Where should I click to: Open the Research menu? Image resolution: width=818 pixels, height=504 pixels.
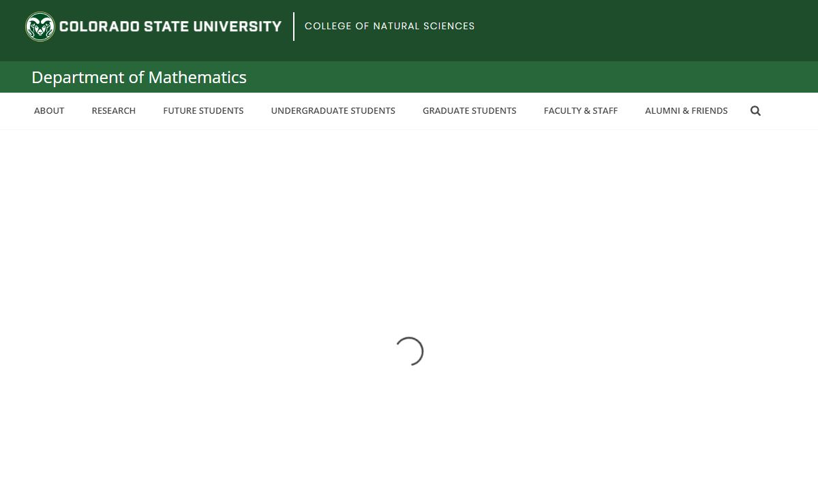point(114,111)
